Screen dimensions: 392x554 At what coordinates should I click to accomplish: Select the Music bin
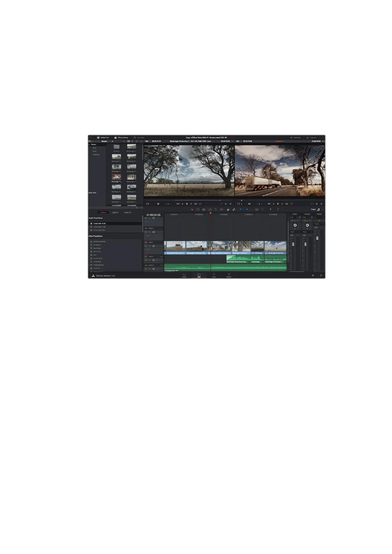click(x=95, y=151)
